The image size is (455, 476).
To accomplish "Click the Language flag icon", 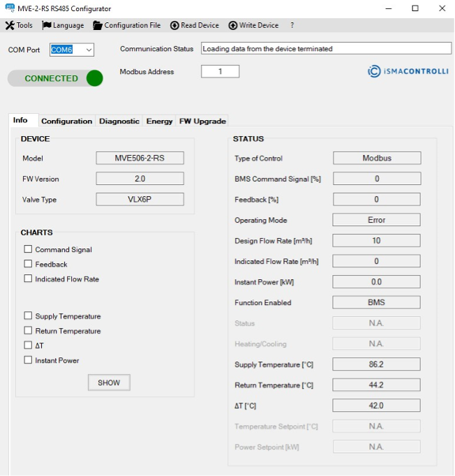I will [x=47, y=25].
